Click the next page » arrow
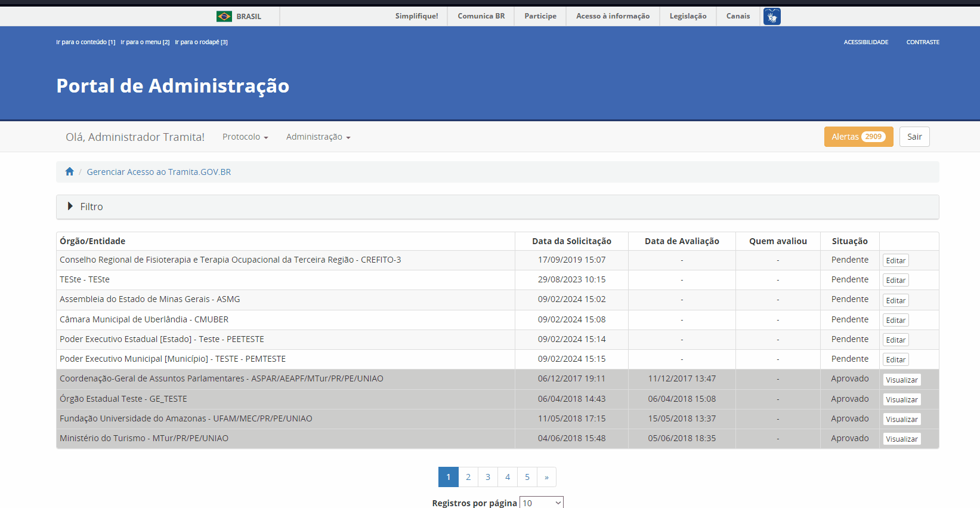Screen dimensions: 980x508 [x=546, y=477]
